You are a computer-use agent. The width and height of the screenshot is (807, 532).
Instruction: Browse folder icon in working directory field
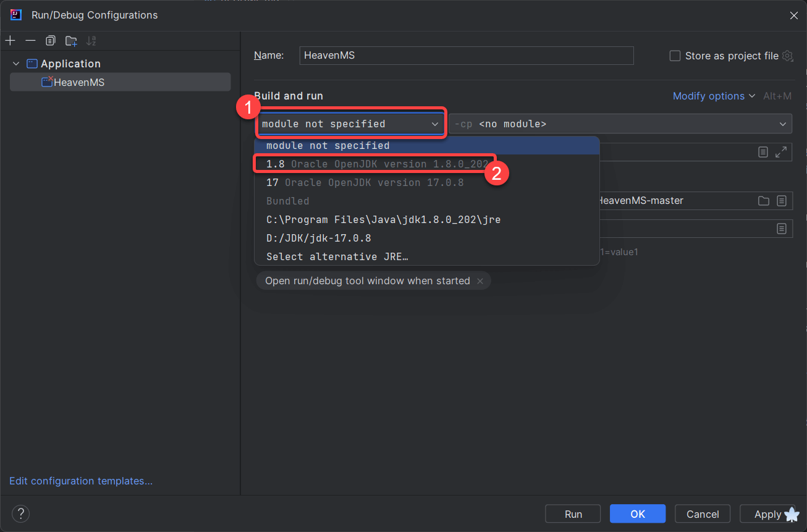pos(764,201)
